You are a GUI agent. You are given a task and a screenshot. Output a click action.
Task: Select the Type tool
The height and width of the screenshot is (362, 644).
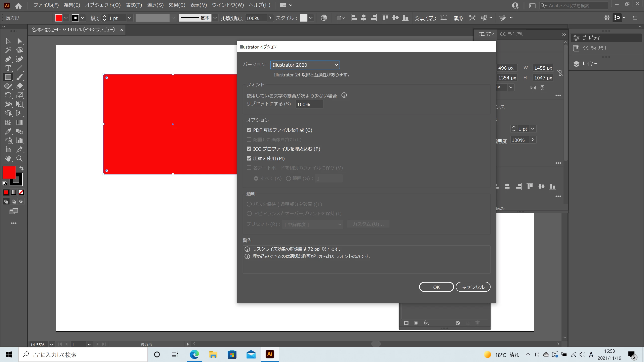click(x=8, y=68)
